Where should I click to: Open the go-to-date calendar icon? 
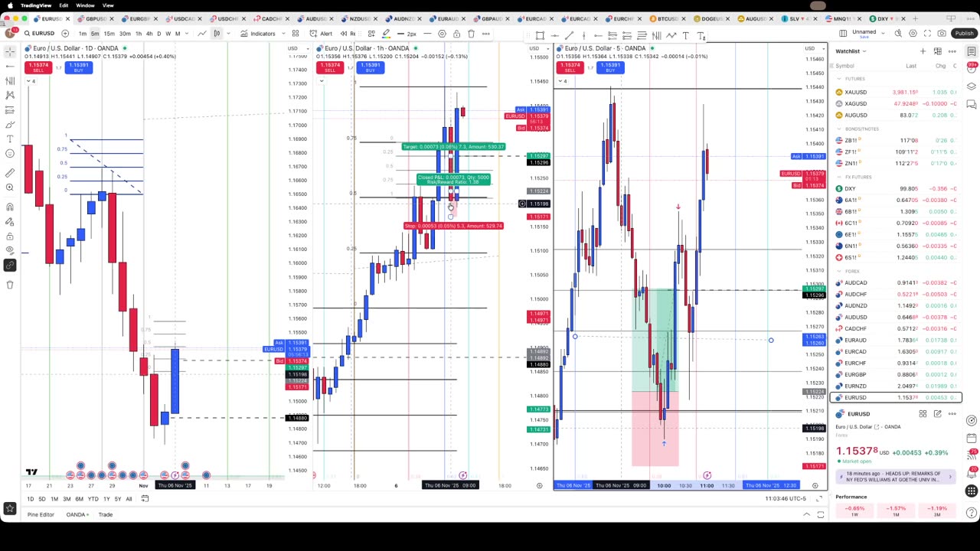click(x=144, y=499)
